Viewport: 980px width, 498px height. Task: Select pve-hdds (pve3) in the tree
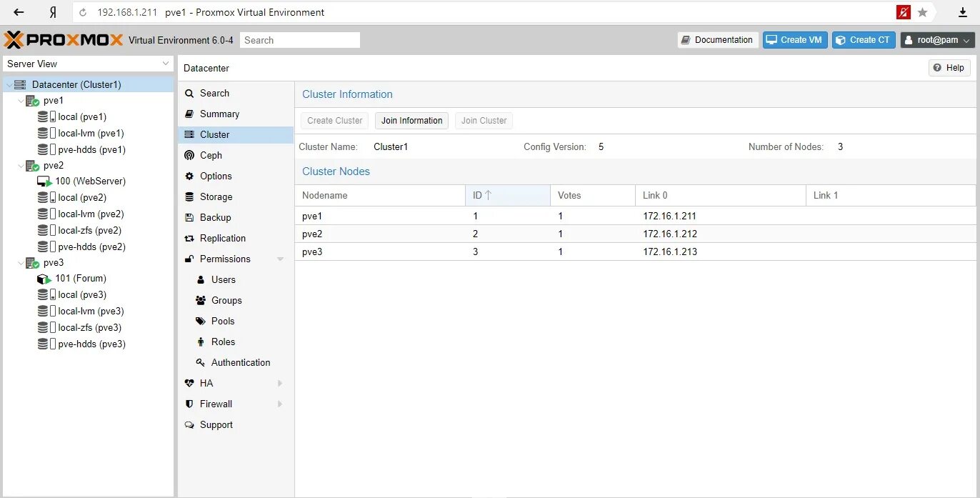91,344
